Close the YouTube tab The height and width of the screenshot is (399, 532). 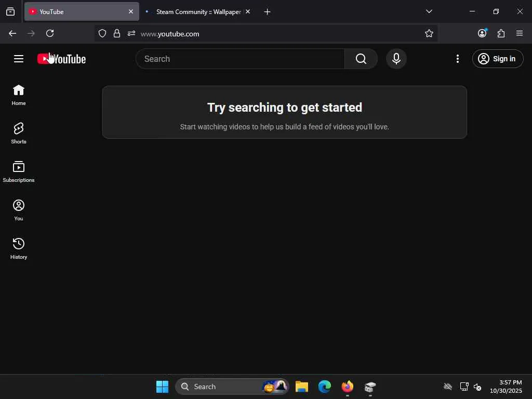(131, 11)
